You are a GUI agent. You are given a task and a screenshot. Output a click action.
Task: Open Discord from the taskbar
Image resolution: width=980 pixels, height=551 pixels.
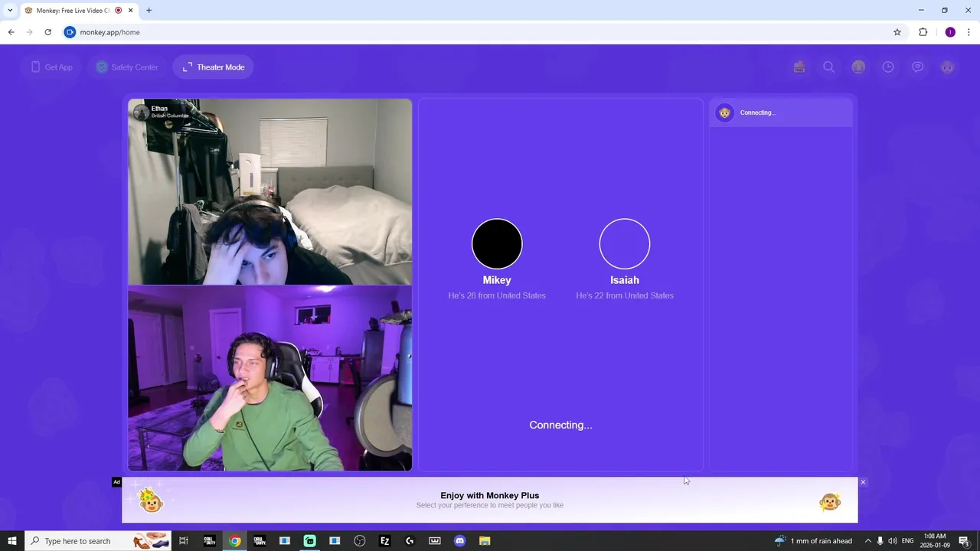pyautogui.click(x=459, y=541)
